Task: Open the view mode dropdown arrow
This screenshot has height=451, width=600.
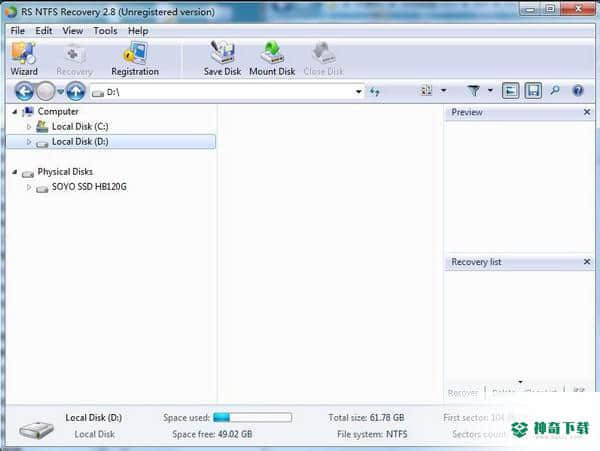Action: [x=443, y=91]
